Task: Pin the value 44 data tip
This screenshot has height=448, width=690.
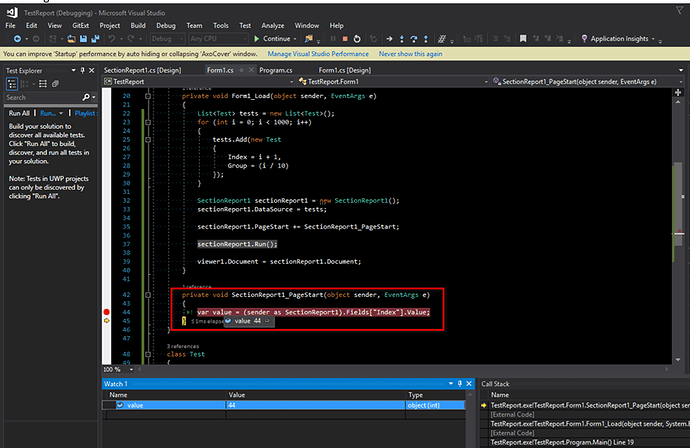Action: (x=267, y=321)
